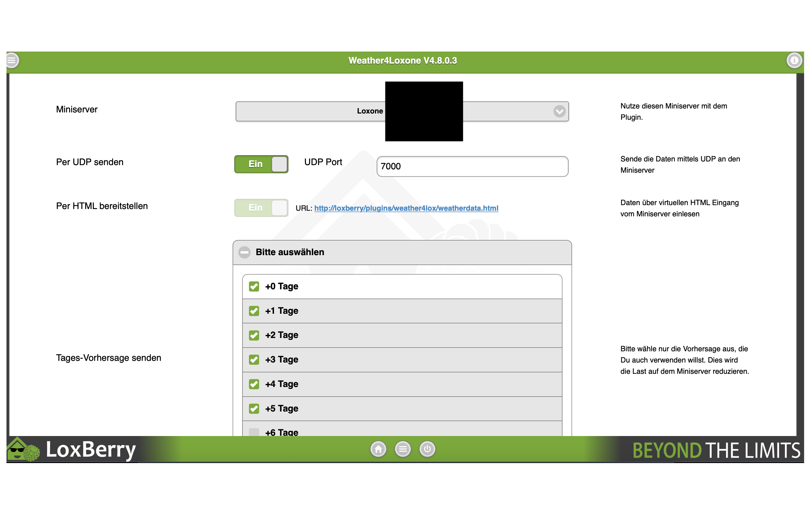Select the +1 Tage list row

pos(402,311)
